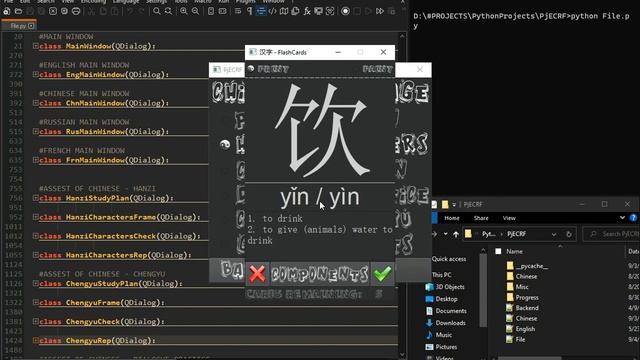
Task: Click the pinyin yǐn / yìn label
Action: (x=320, y=198)
